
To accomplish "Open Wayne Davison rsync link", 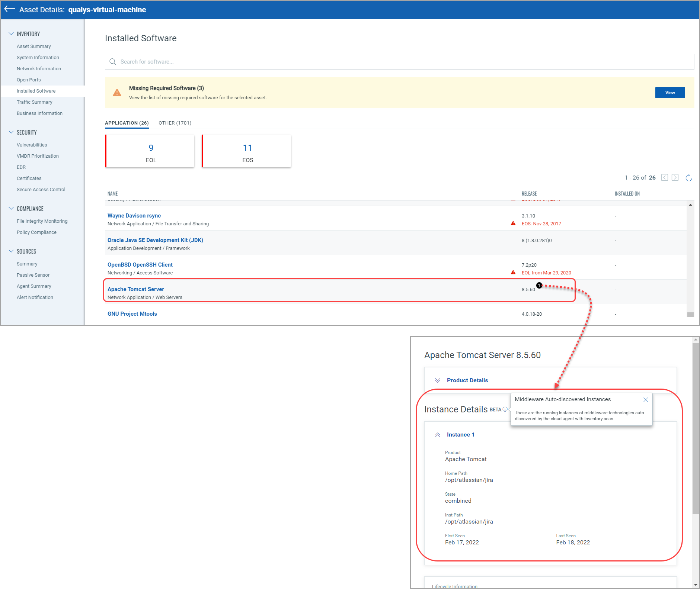I will (x=134, y=216).
